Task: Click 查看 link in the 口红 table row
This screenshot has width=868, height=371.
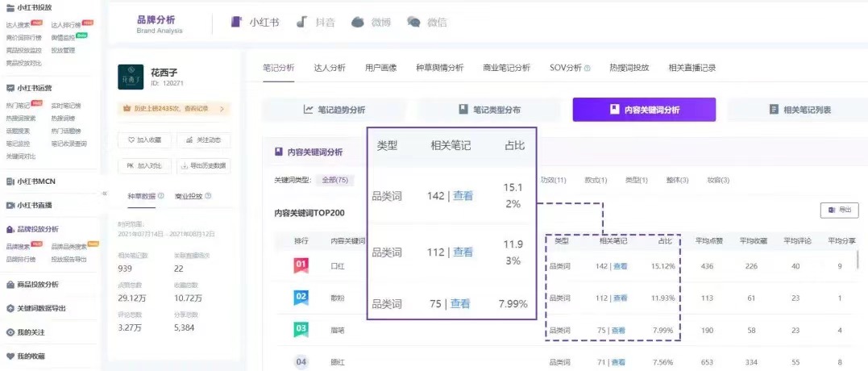Action: [x=620, y=266]
